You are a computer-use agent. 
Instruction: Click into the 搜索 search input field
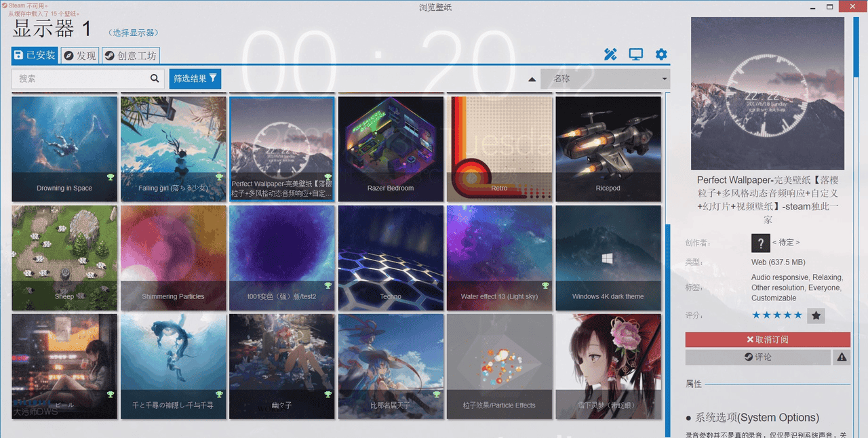click(x=81, y=79)
